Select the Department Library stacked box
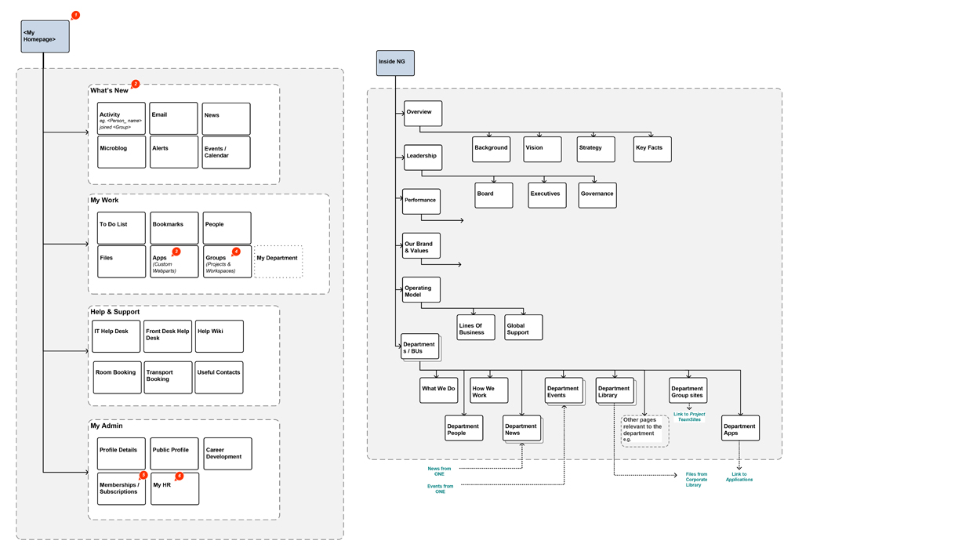This screenshot has height=551, width=980. point(615,390)
